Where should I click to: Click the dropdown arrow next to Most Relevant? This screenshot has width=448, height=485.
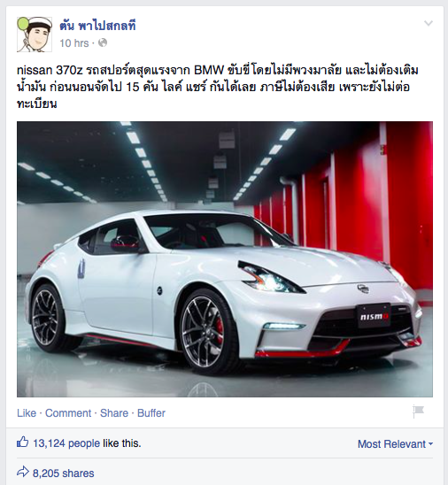click(430, 444)
